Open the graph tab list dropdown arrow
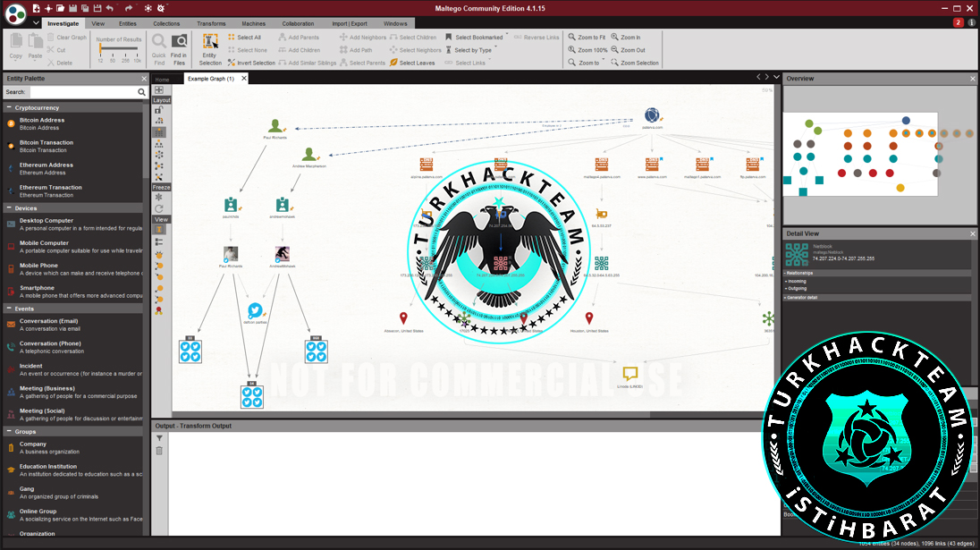This screenshot has width=980, height=550. (776, 77)
